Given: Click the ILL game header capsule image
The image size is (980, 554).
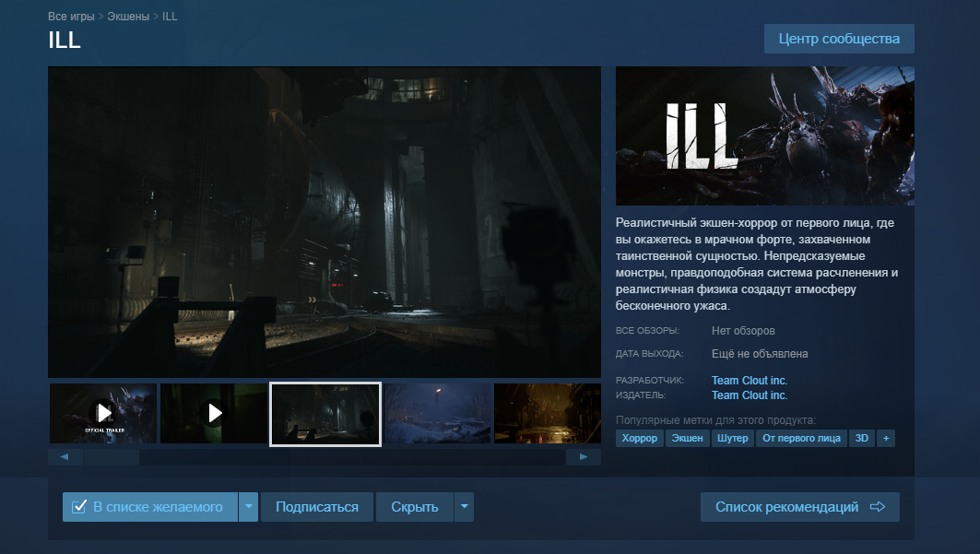Looking at the screenshot, I should (765, 136).
